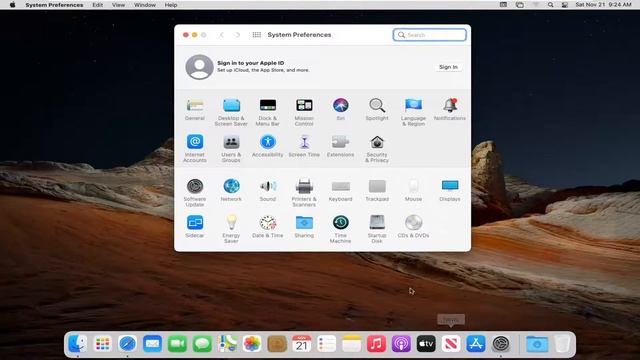Open Mission Control preferences
The image size is (640, 360).
[304, 112]
